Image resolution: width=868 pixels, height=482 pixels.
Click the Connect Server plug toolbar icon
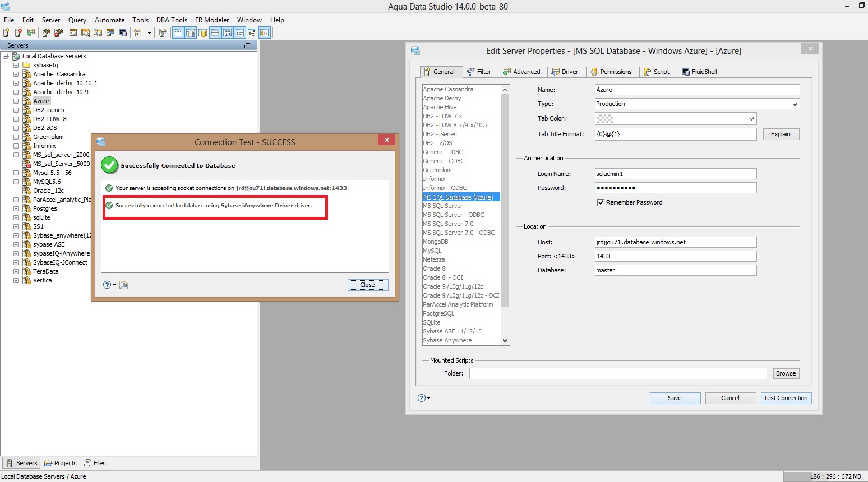tap(46, 33)
